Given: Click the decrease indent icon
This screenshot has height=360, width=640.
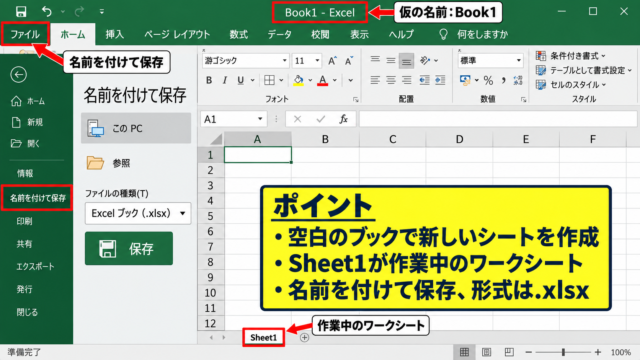Looking at the screenshot, I should (x=424, y=80).
